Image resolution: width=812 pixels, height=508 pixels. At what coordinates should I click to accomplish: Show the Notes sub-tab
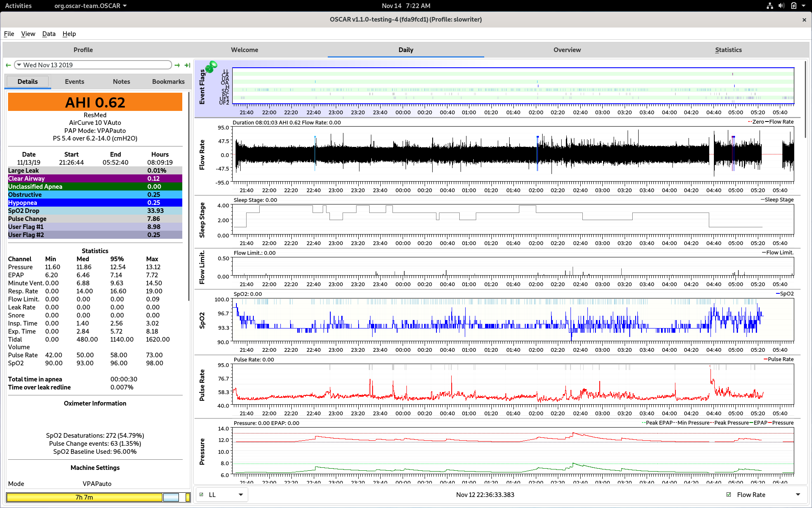(x=121, y=82)
